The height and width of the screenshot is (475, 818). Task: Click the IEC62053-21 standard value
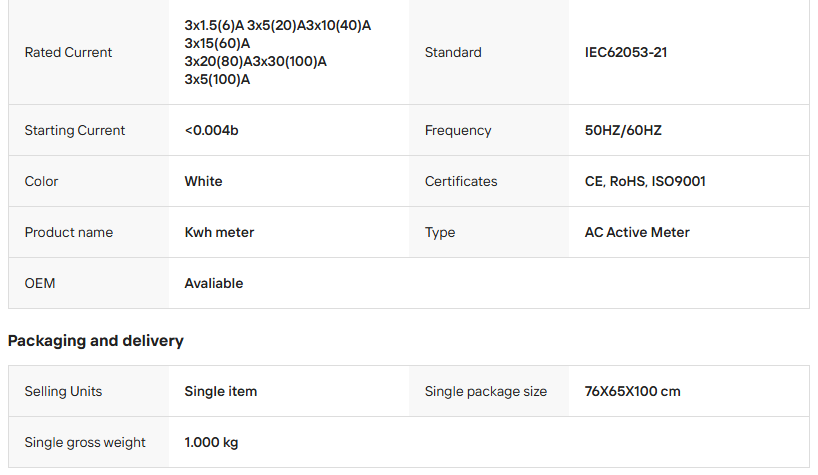click(x=626, y=52)
